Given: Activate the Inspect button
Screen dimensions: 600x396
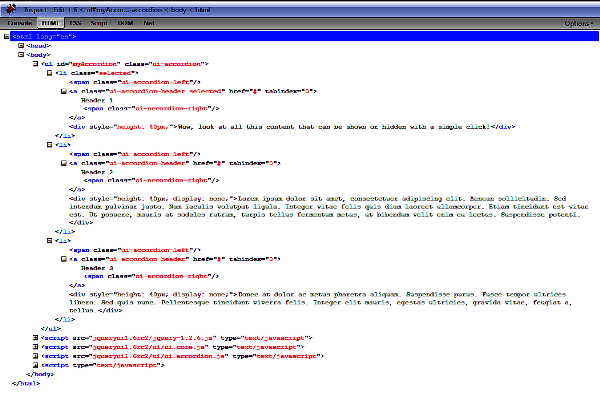Looking at the screenshot, I should (x=35, y=10).
